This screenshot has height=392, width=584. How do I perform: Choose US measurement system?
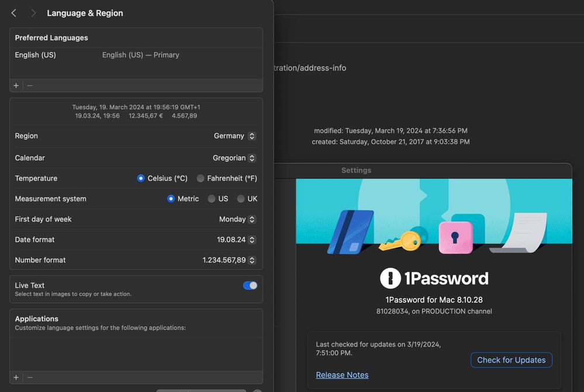coord(212,199)
